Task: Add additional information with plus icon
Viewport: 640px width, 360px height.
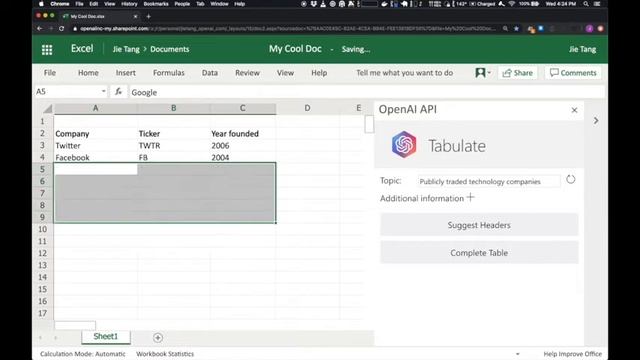Action: point(471,198)
